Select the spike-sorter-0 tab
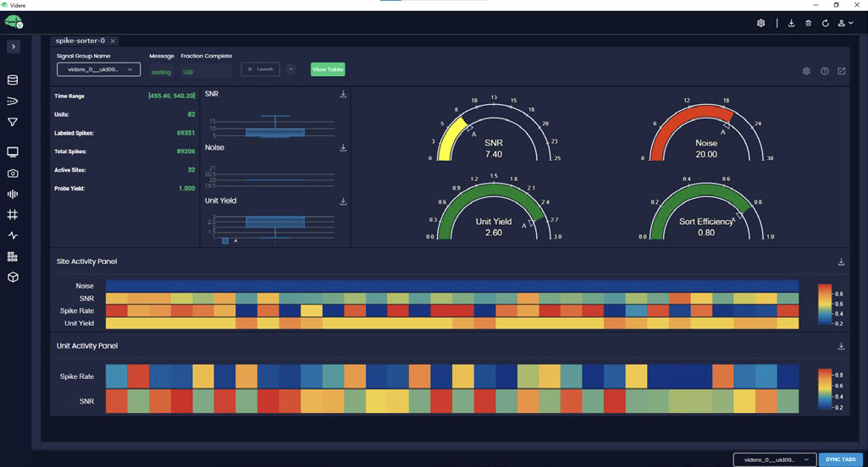 click(x=80, y=41)
